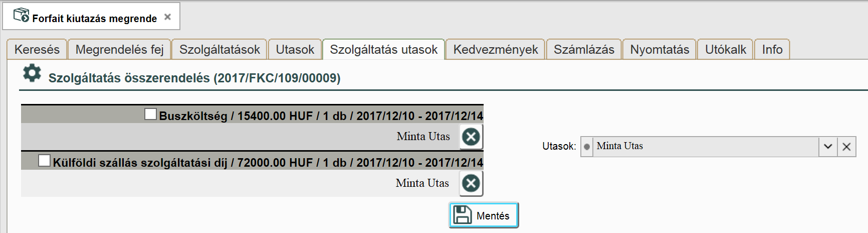Remove Minta Utas from Külföldi szállás service
Screen dimensions: 868x233
coord(471,183)
